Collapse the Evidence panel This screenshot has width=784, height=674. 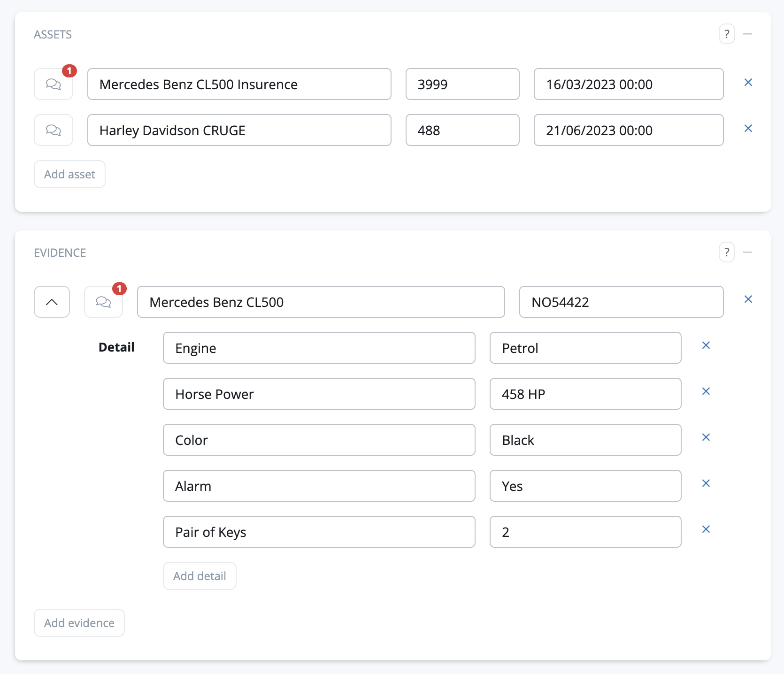click(x=748, y=253)
